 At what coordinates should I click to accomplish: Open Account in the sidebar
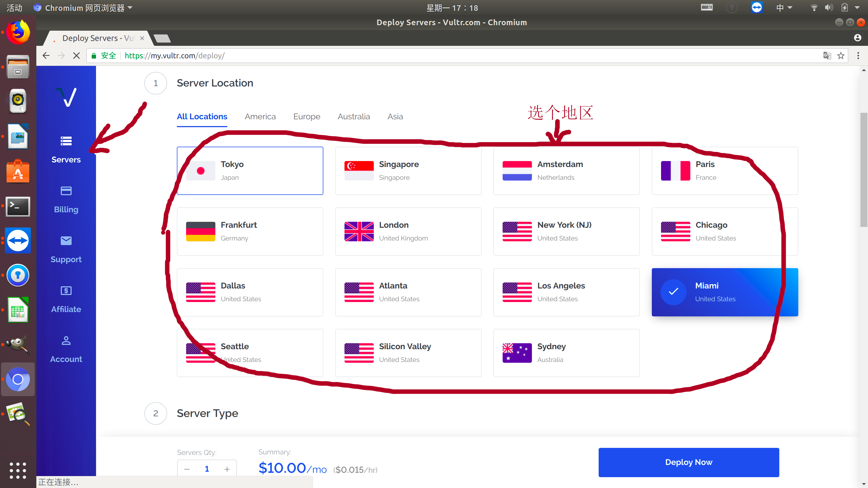66,349
